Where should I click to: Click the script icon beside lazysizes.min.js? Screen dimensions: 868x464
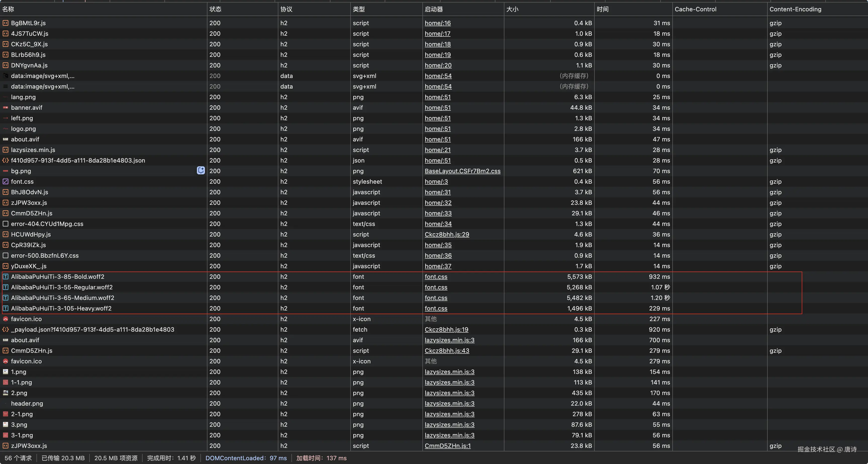click(x=5, y=150)
